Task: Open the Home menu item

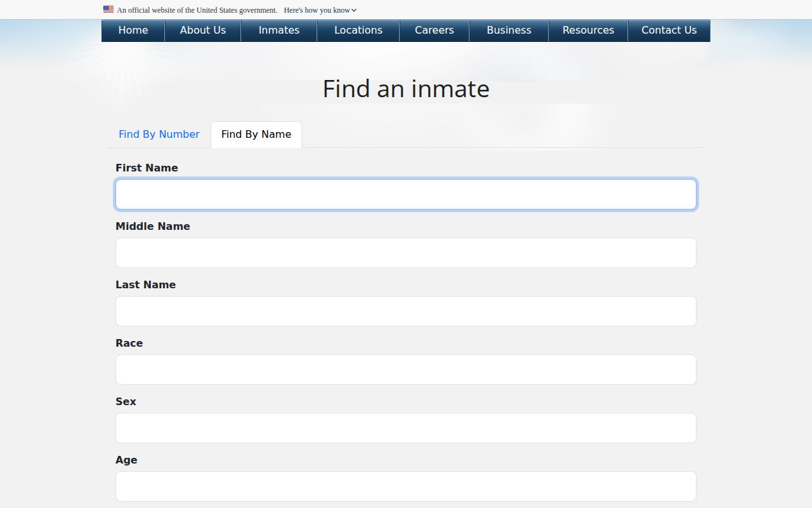Action: pos(133,30)
